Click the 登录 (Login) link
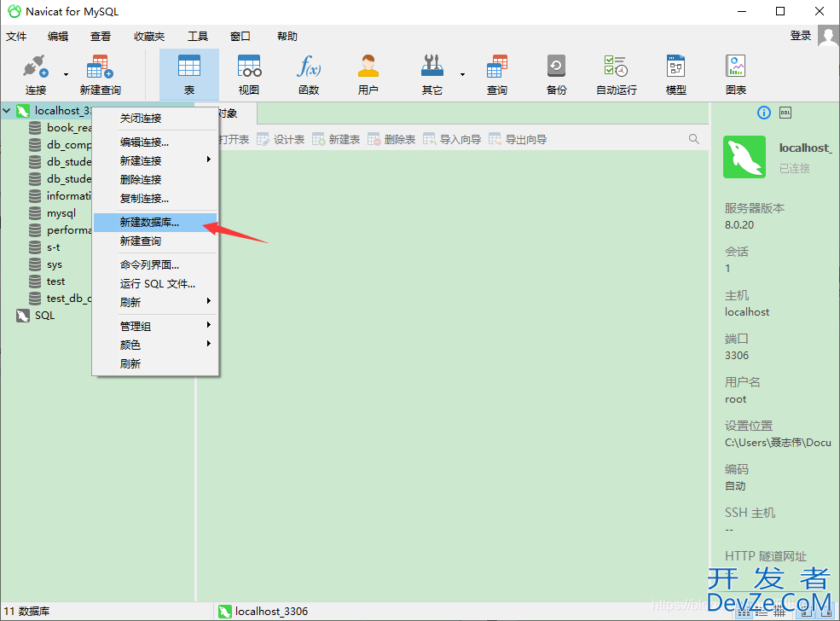The image size is (840, 621). click(801, 36)
